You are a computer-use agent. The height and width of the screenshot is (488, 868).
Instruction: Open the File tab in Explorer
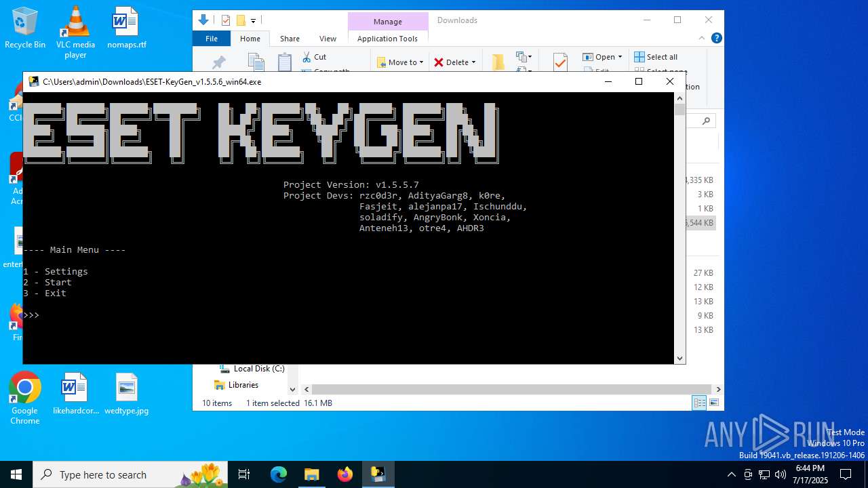click(212, 39)
